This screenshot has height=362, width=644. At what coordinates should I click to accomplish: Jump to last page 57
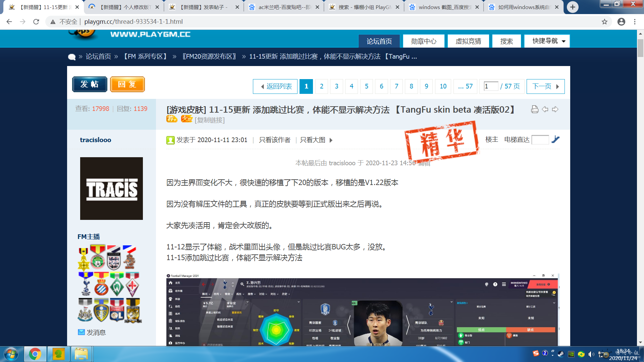465,86
